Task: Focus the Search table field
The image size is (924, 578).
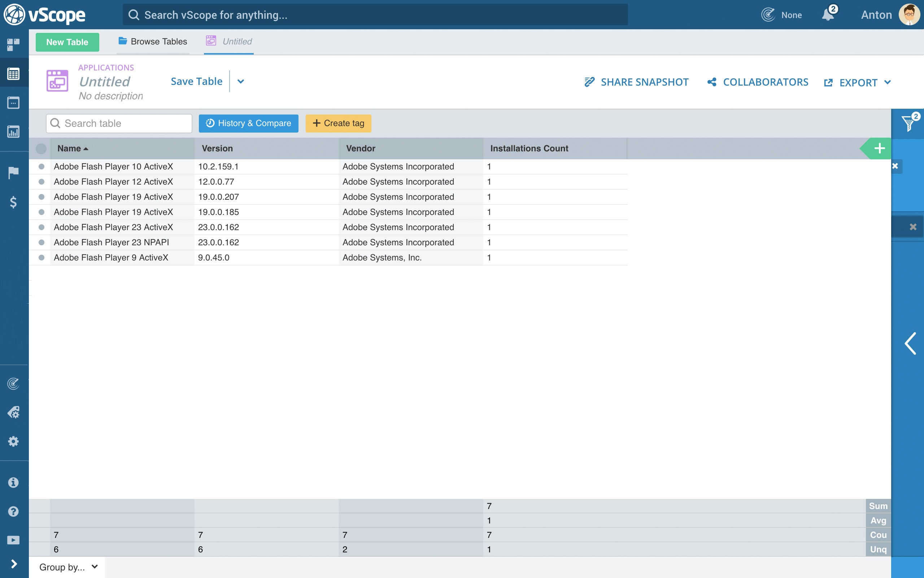Action: (x=119, y=123)
